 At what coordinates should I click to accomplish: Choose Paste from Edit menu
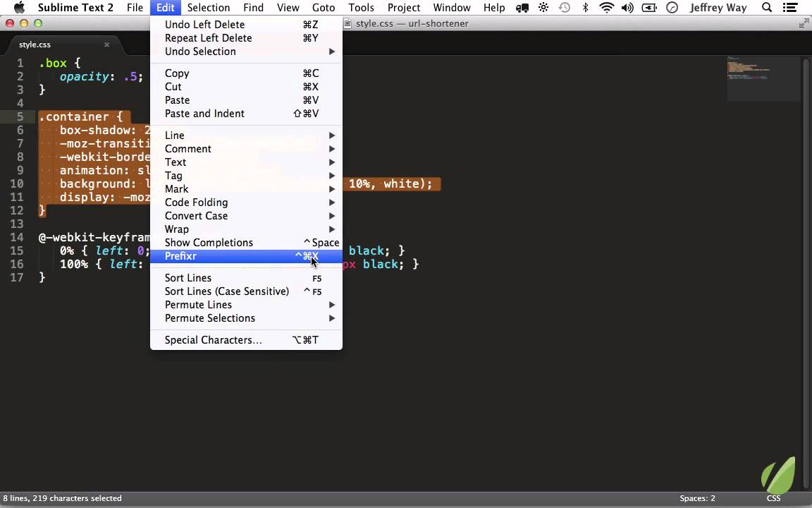pos(246,100)
